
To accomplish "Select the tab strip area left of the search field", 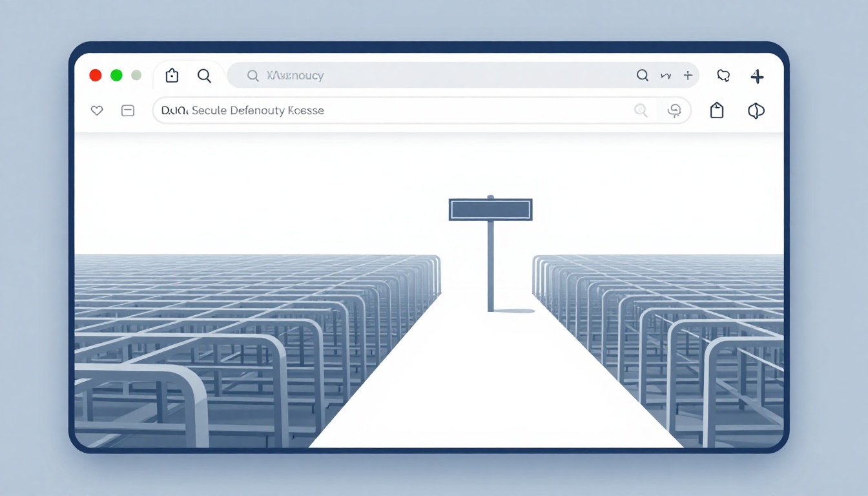I will [x=172, y=75].
